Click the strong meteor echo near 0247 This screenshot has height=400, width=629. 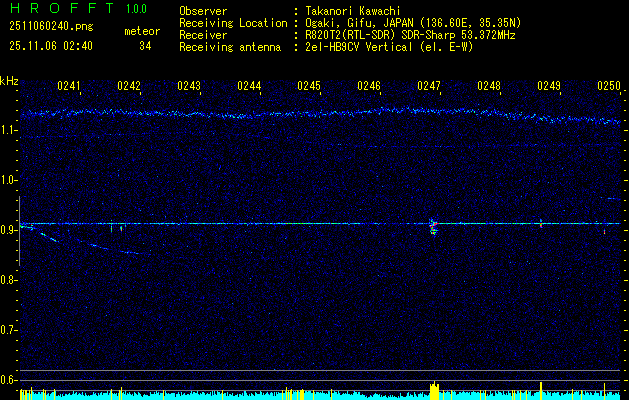[433, 227]
